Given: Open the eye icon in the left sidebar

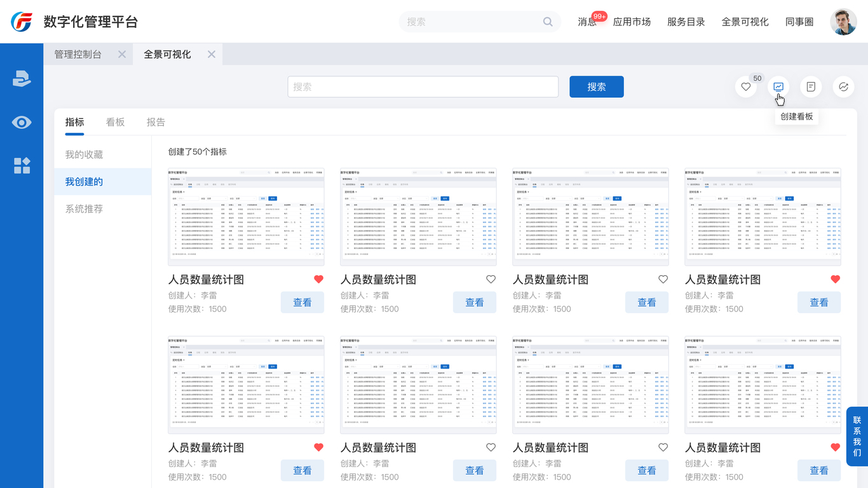Looking at the screenshot, I should click(x=22, y=123).
